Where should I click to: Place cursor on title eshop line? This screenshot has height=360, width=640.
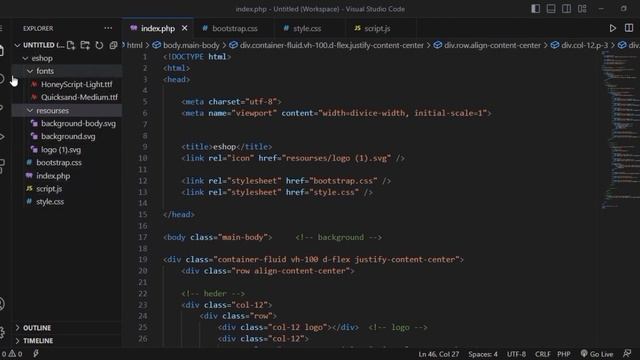(x=227, y=147)
